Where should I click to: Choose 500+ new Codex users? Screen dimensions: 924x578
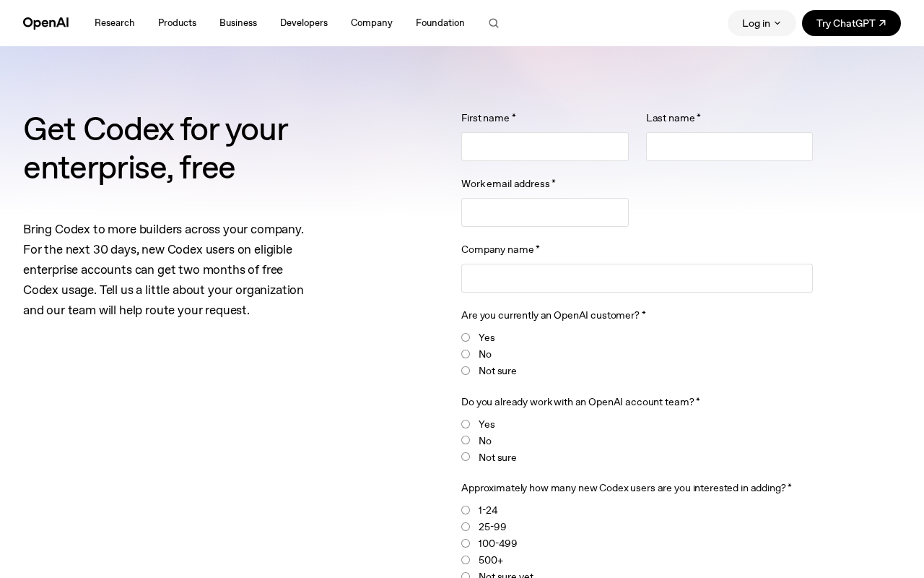466,560
